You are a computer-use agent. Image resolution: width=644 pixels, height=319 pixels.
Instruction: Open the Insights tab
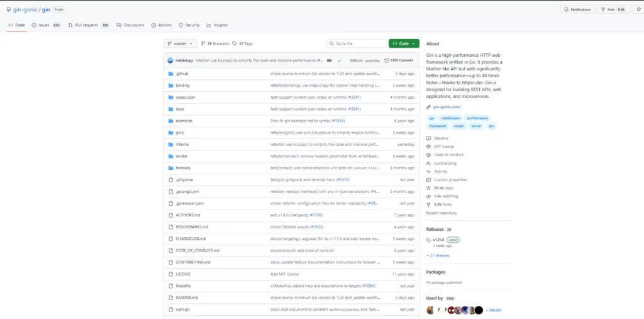tap(217, 25)
